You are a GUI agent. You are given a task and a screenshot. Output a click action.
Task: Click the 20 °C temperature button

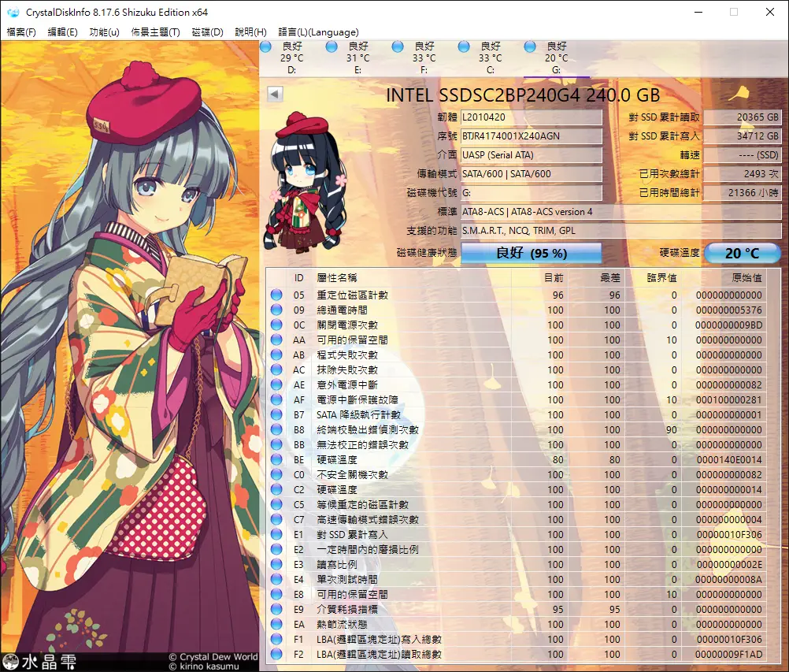[742, 253]
